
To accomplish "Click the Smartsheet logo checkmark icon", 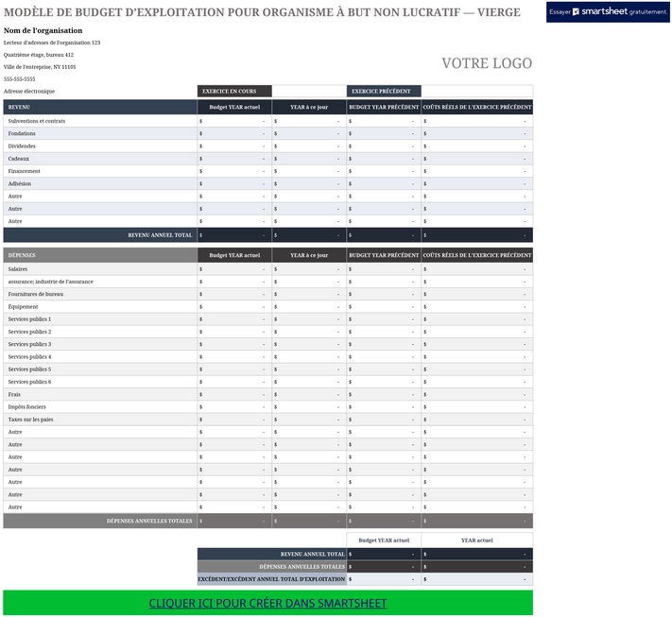I will pos(576,12).
